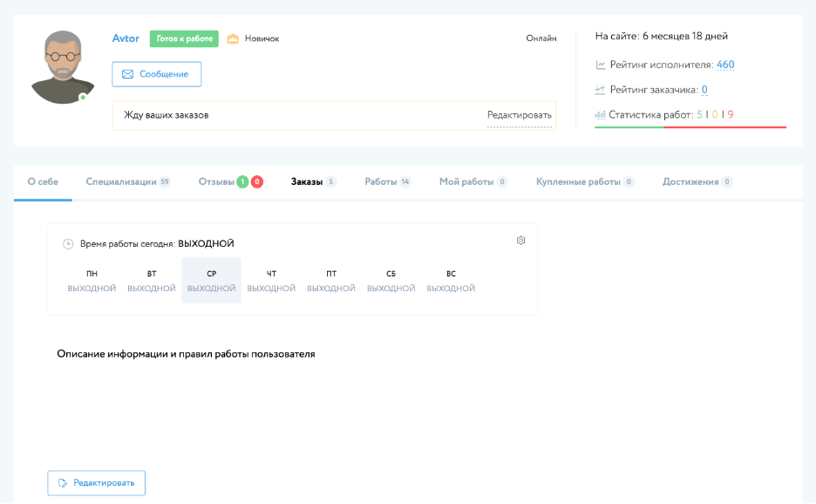Click the work statistics bar chart icon
Viewport: 816px width, 504px height.
click(x=600, y=115)
